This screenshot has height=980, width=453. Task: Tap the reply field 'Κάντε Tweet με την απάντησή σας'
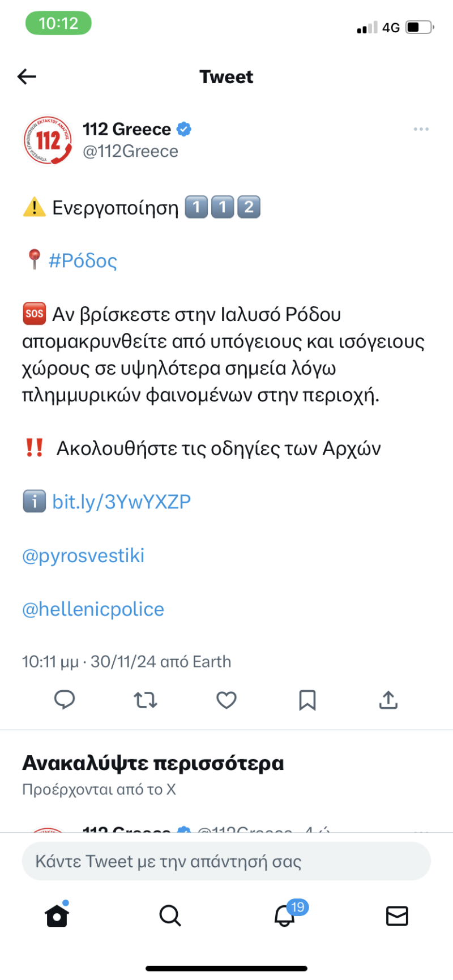click(226, 861)
